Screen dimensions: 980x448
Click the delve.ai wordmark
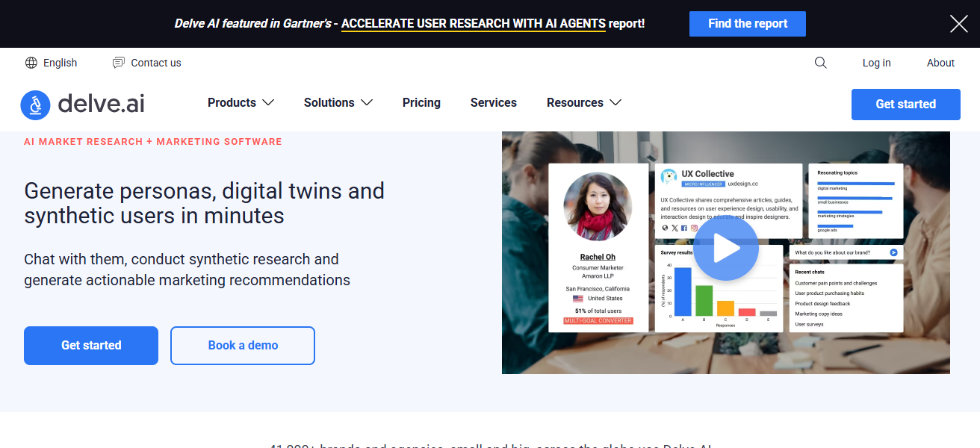point(101,104)
